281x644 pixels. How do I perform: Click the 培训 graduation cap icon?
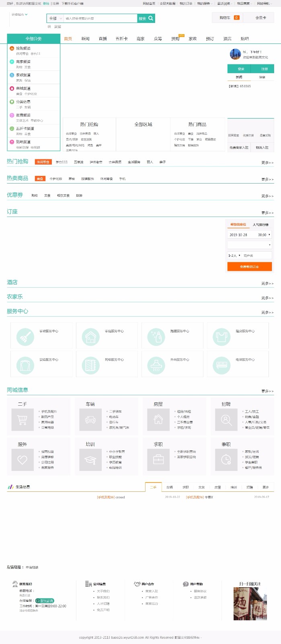pos(90,460)
